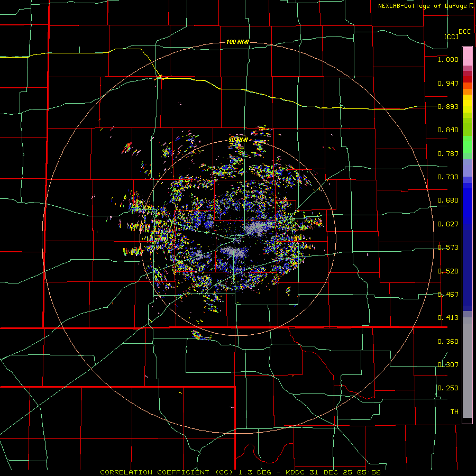Click the Correlation Coefficient caption text

pyautogui.click(x=240, y=472)
